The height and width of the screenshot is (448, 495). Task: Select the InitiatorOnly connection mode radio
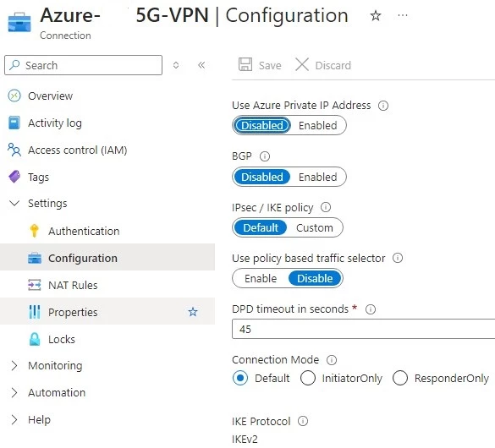pos(308,378)
